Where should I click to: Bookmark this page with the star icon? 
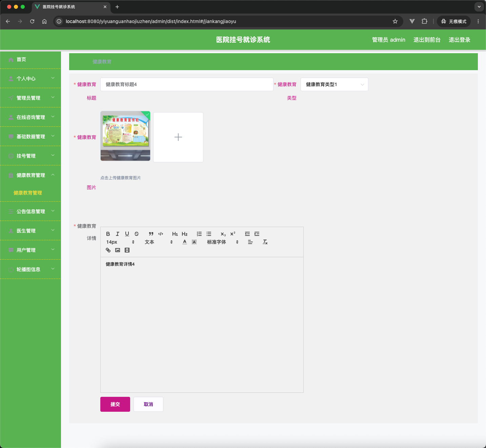(x=395, y=21)
